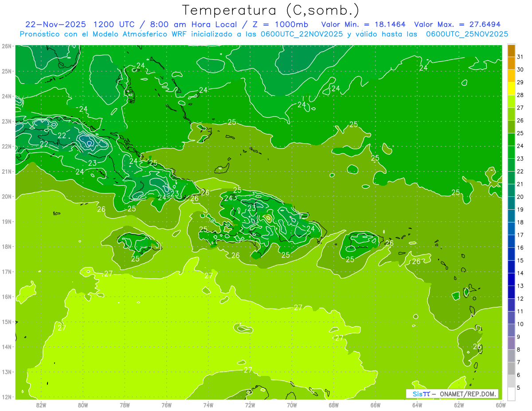The width and height of the screenshot is (532, 411).
Task: Click the color bar legend value "28"
Action: click(520, 95)
